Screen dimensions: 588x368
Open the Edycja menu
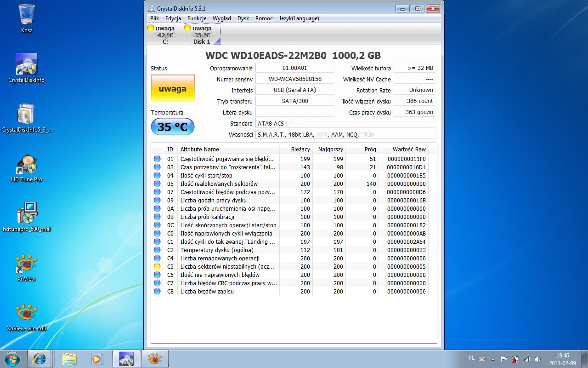click(173, 18)
